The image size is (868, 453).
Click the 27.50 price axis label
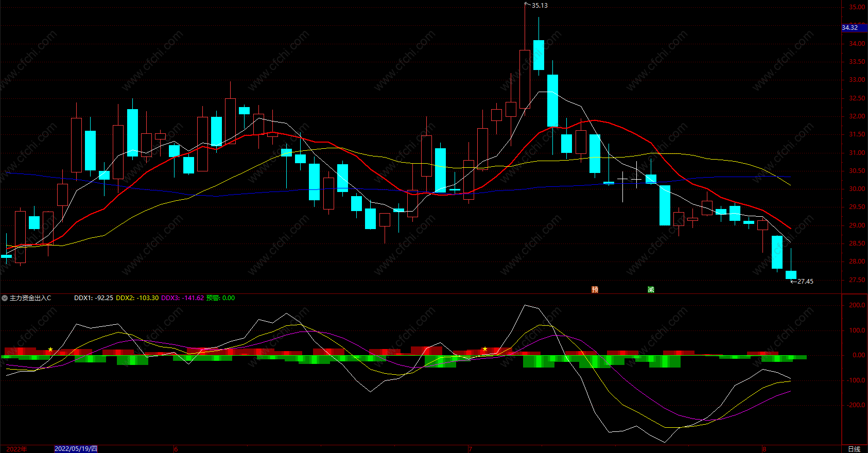857,280
